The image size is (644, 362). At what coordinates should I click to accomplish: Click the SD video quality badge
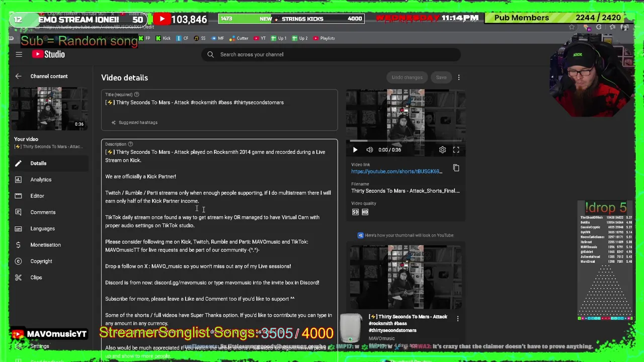click(x=355, y=212)
